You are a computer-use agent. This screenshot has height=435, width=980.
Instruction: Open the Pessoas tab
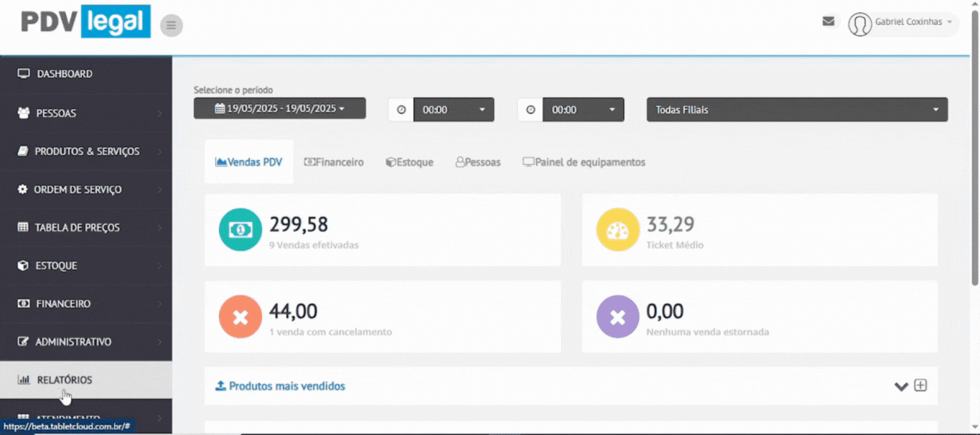(x=478, y=162)
